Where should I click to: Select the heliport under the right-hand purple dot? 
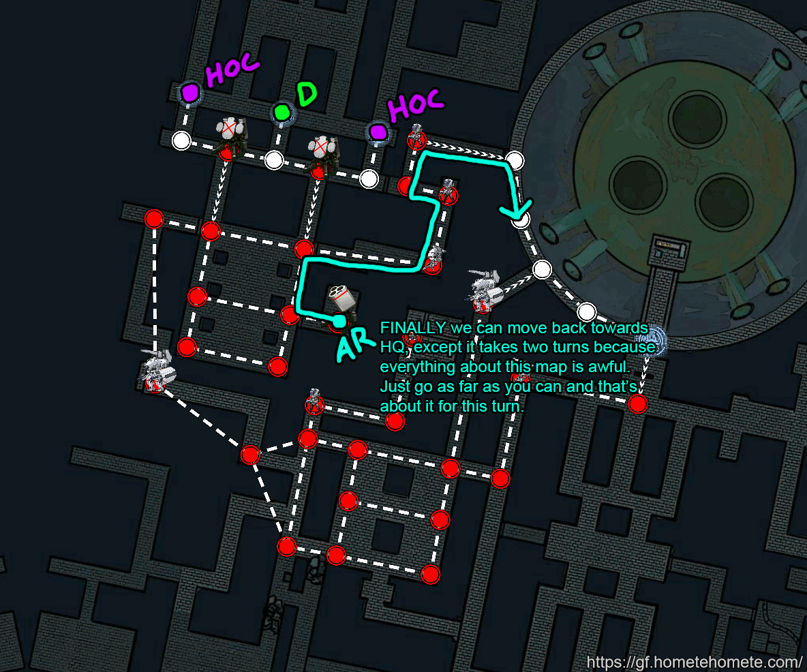tap(378, 132)
